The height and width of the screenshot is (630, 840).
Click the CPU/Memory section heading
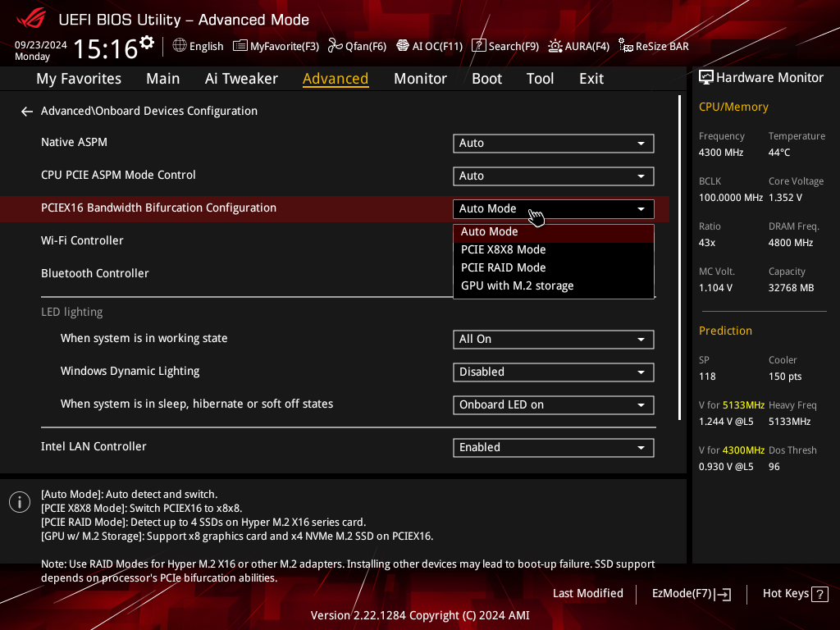[733, 107]
